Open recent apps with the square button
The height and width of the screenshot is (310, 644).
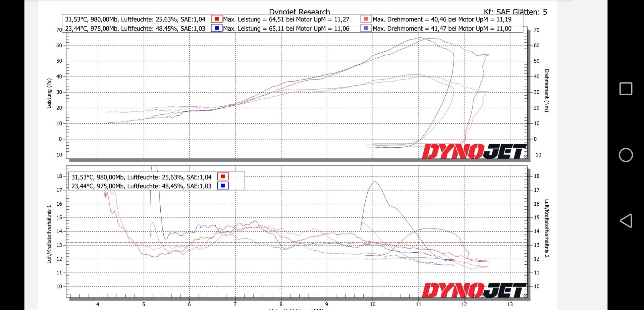[626, 89]
